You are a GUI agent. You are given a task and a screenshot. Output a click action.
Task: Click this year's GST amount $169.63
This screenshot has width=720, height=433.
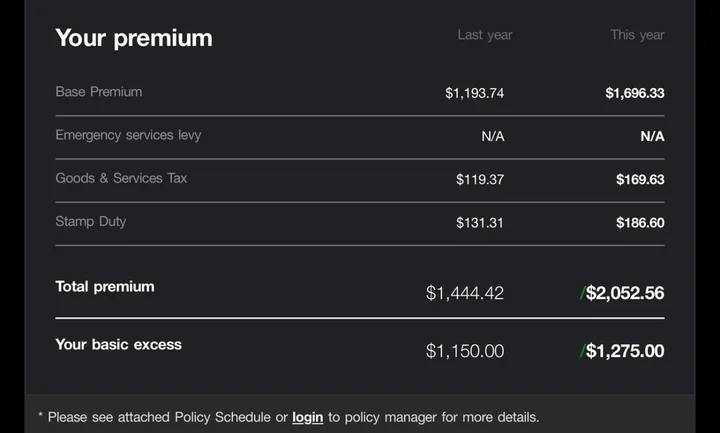[640, 180]
